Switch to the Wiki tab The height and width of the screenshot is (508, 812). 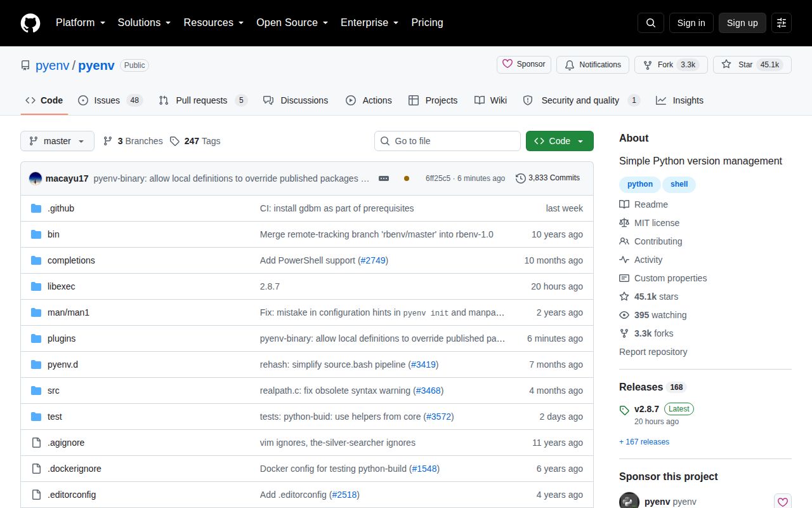490,100
